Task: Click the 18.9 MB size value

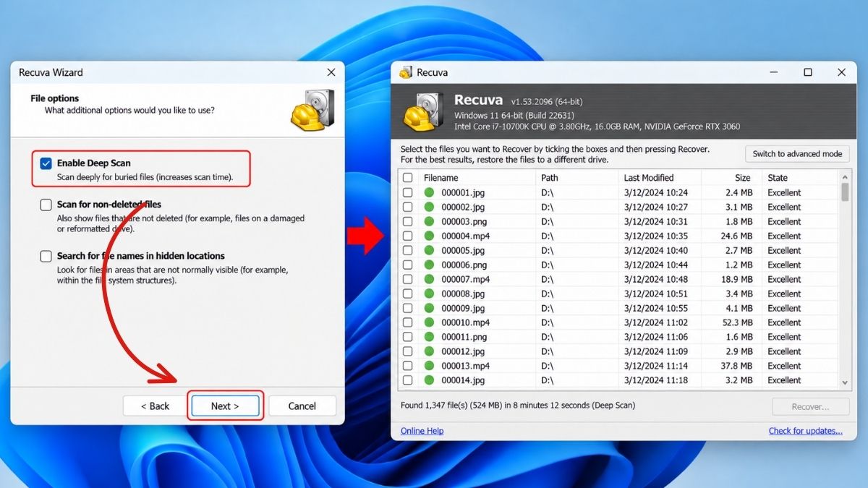Action: (736, 279)
